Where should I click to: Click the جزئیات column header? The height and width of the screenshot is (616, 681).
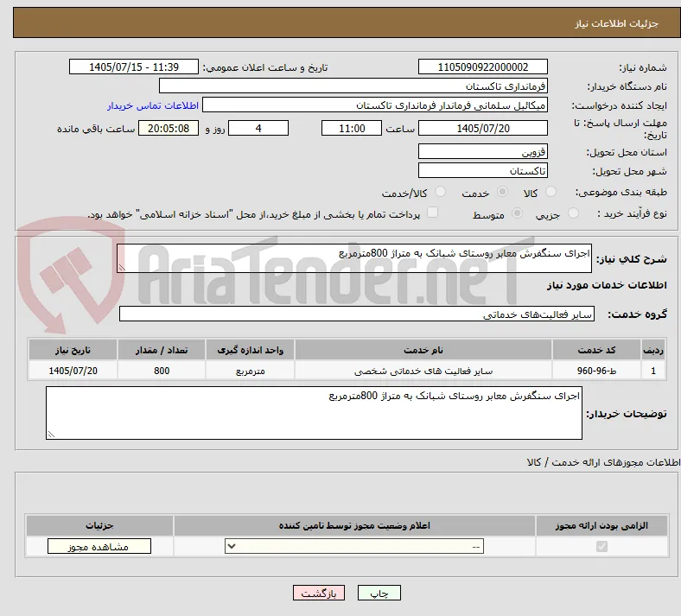pyautogui.click(x=99, y=525)
